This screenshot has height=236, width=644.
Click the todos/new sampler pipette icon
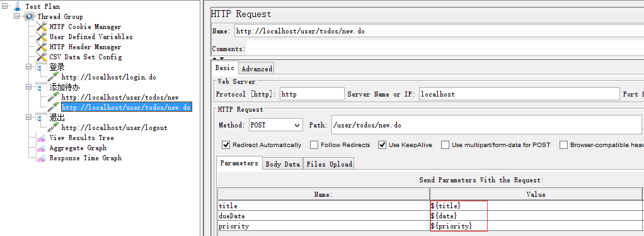coord(54,97)
